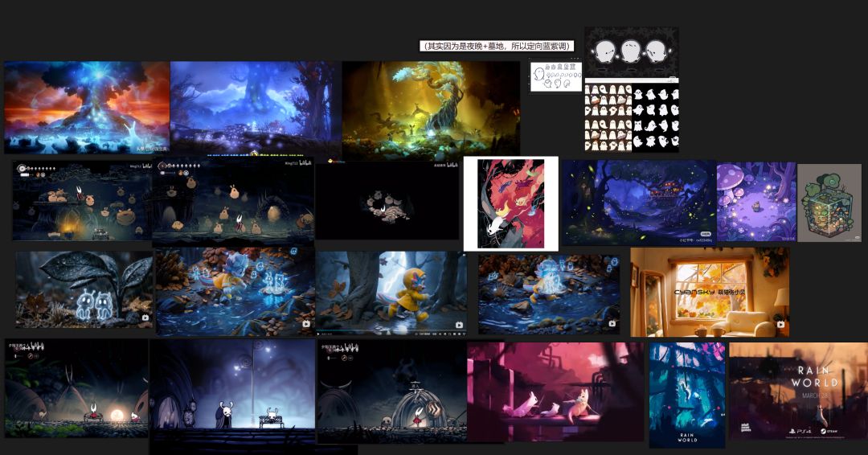Click the Steam logo on Rain World banner
Viewport: 868px width, 455px height.
(829, 431)
